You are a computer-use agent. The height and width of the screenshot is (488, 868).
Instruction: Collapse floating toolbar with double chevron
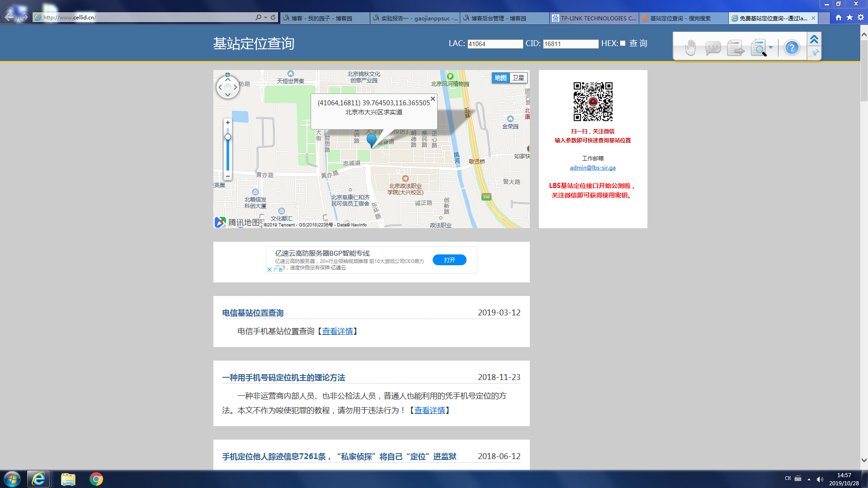814,39
